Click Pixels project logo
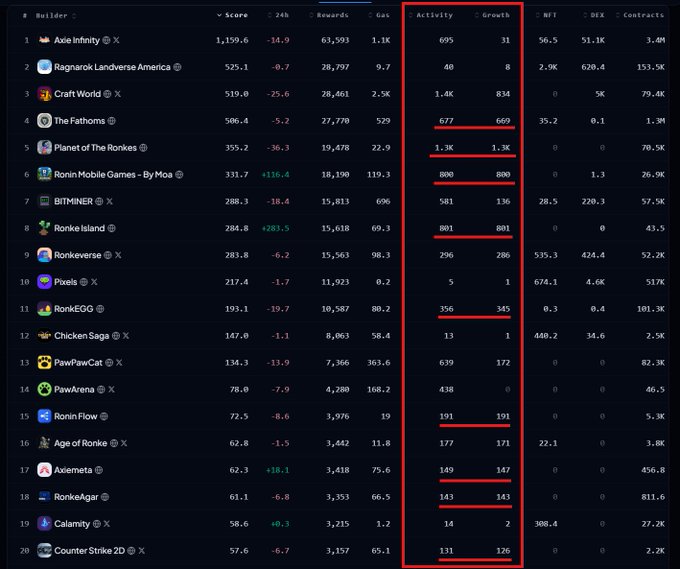 44,282
